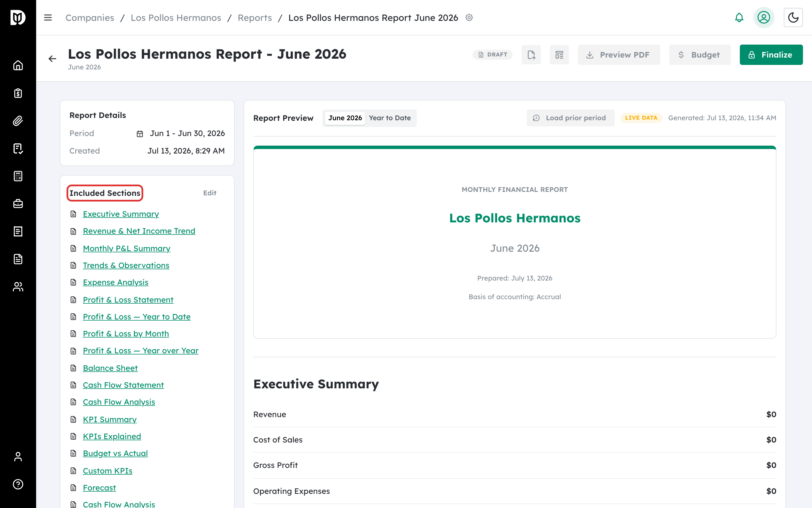Image resolution: width=812 pixels, height=508 pixels.
Task: Open the hamburger menu
Action: pos(48,17)
